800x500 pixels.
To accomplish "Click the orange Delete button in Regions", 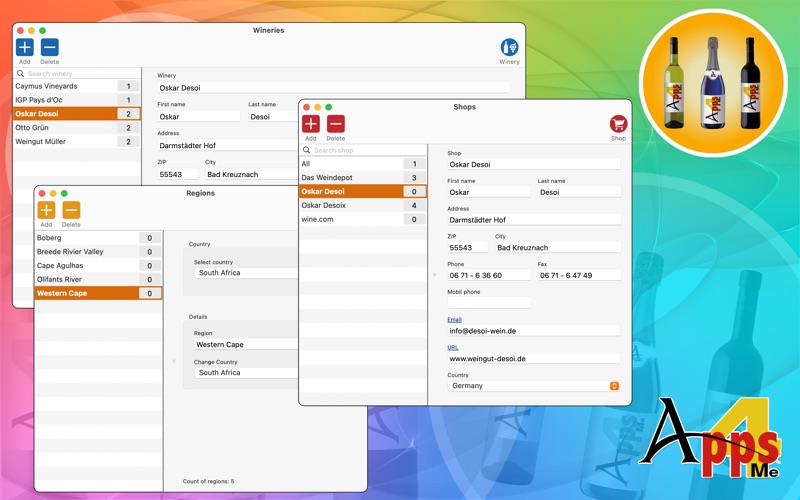I will point(71,210).
